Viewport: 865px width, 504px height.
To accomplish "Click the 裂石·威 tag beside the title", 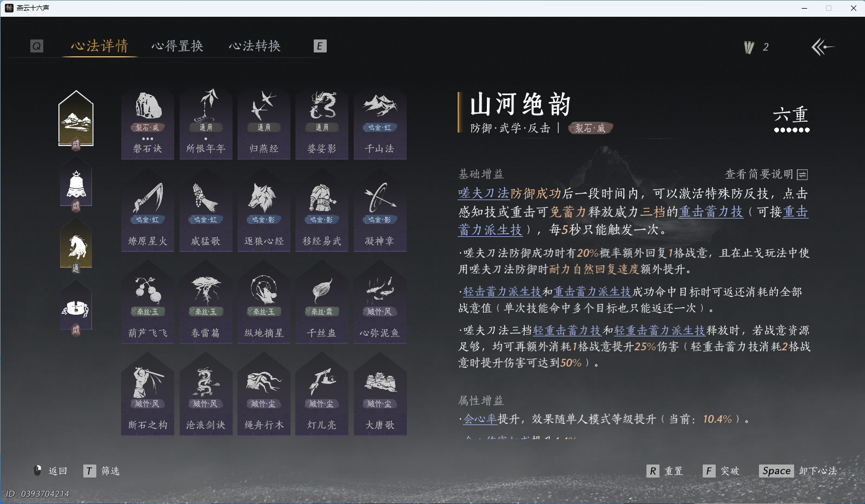I will coord(590,128).
